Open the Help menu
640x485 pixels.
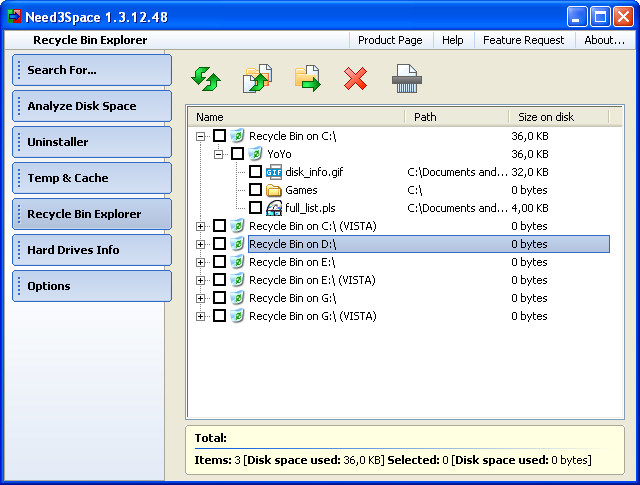[x=453, y=40]
